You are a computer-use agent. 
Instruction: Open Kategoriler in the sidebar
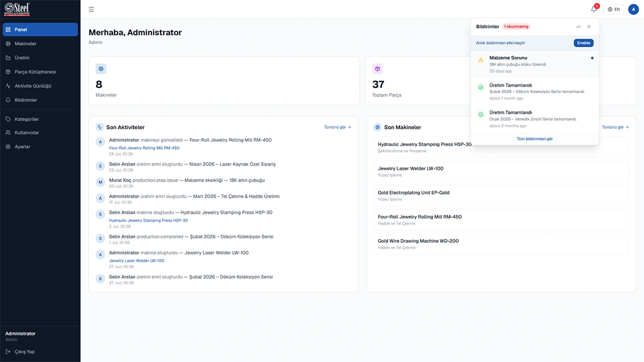pyautogui.click(x=40, y=119)
